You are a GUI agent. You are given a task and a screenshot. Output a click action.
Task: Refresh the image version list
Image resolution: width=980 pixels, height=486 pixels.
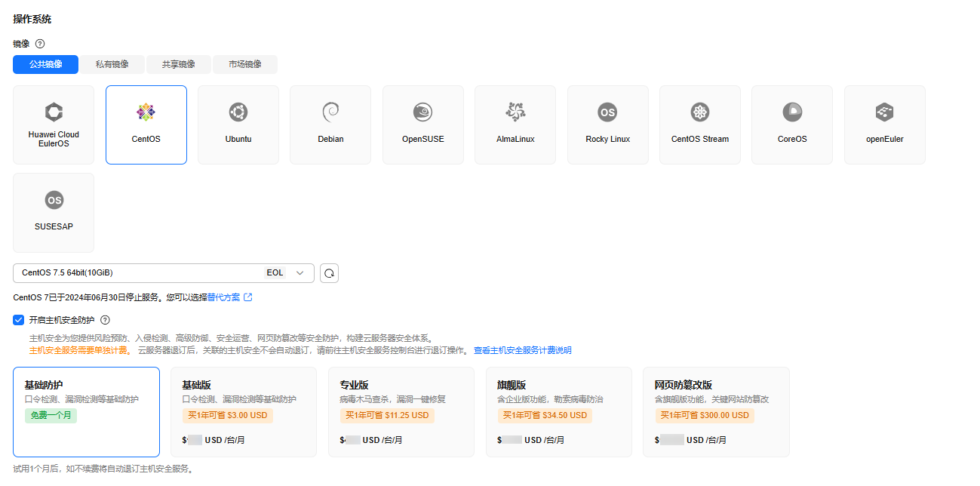(329, 272)
